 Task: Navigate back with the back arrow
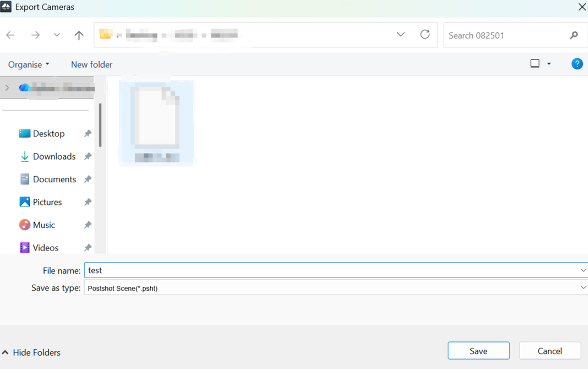[x=10, y=35]
